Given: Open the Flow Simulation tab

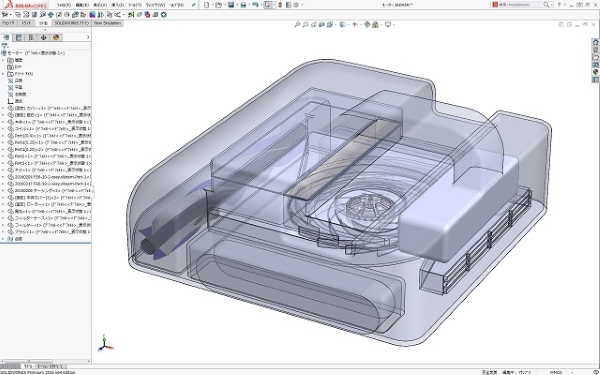Looking at the screenshot, I should coord(107,23).
